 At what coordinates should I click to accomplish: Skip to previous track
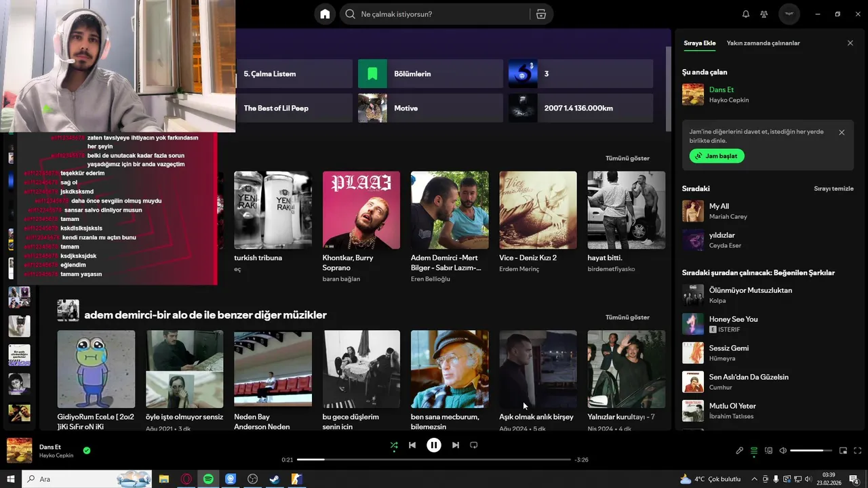click(412, 445)
